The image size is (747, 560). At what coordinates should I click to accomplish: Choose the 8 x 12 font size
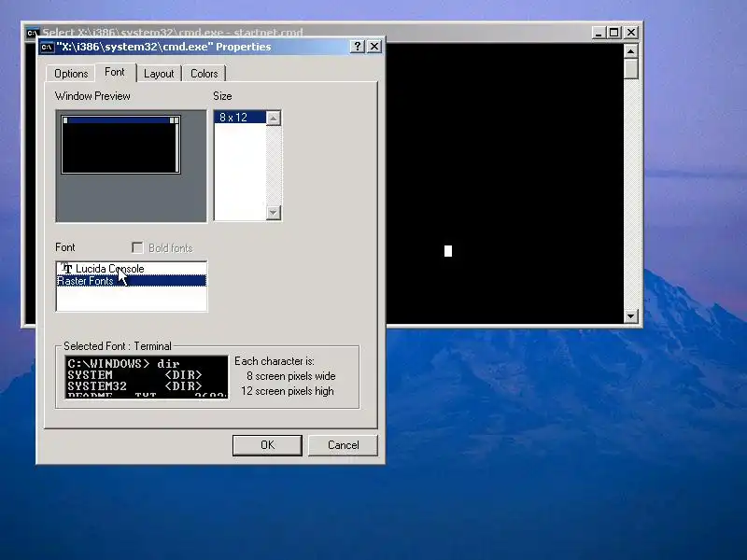(240, 118)
